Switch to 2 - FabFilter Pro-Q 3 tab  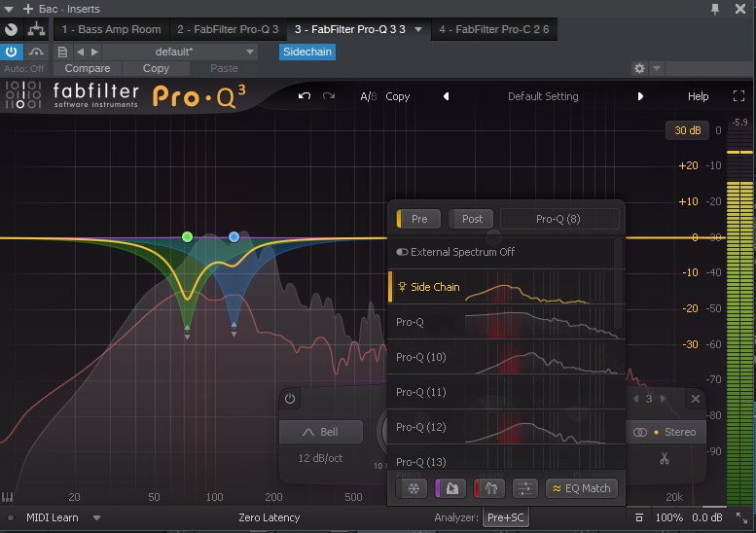(x=228, y=29)
